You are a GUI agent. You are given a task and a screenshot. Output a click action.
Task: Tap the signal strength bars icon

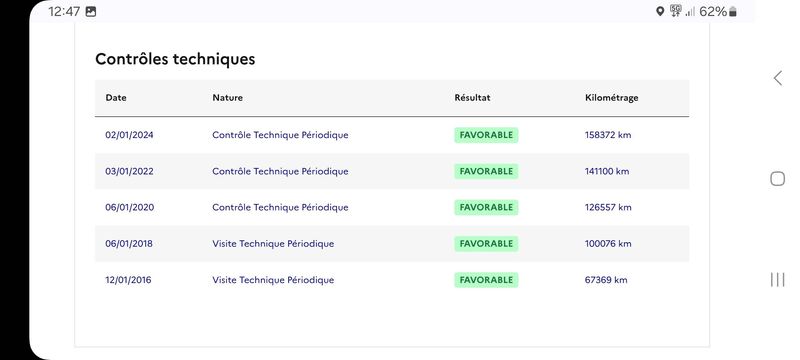pos(690,12)
